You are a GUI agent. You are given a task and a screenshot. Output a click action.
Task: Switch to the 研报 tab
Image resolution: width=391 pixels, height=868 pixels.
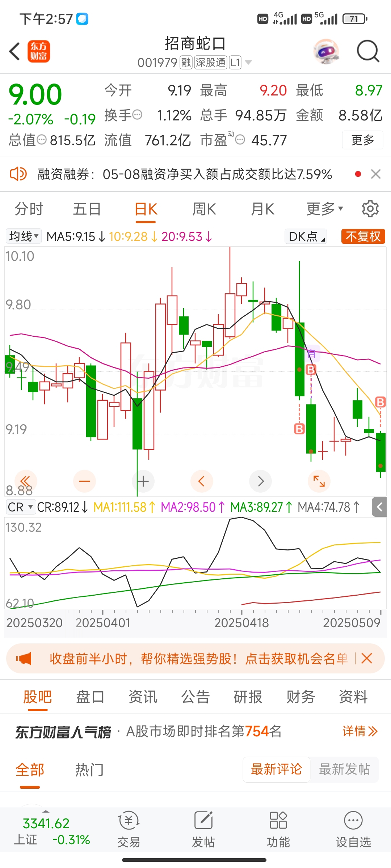point(248,697)
